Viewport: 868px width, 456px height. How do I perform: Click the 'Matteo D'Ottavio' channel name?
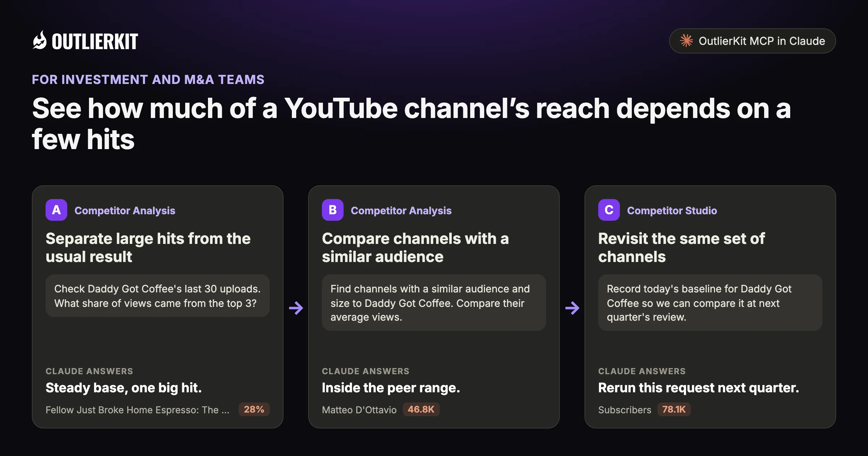point(359,410)
